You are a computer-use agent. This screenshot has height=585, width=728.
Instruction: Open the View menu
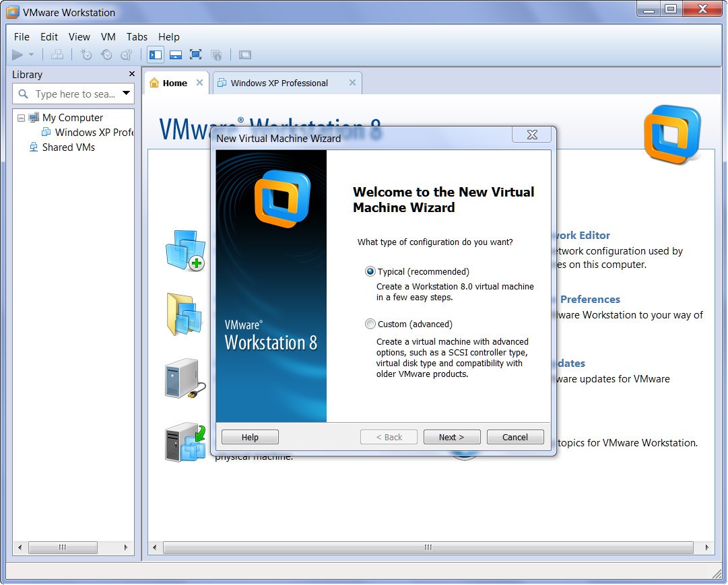tap(79, 36)
